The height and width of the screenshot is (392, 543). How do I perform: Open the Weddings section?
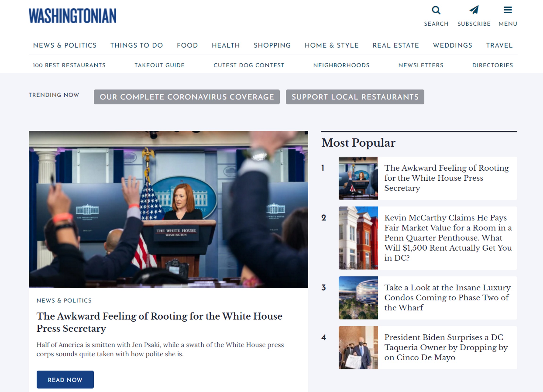coord(453,45)
